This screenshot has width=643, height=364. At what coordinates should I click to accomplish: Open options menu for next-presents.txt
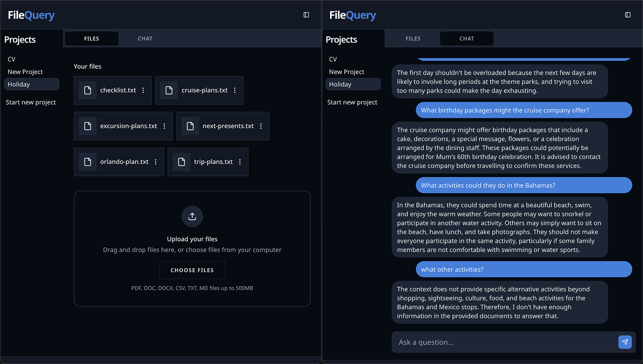261,126
